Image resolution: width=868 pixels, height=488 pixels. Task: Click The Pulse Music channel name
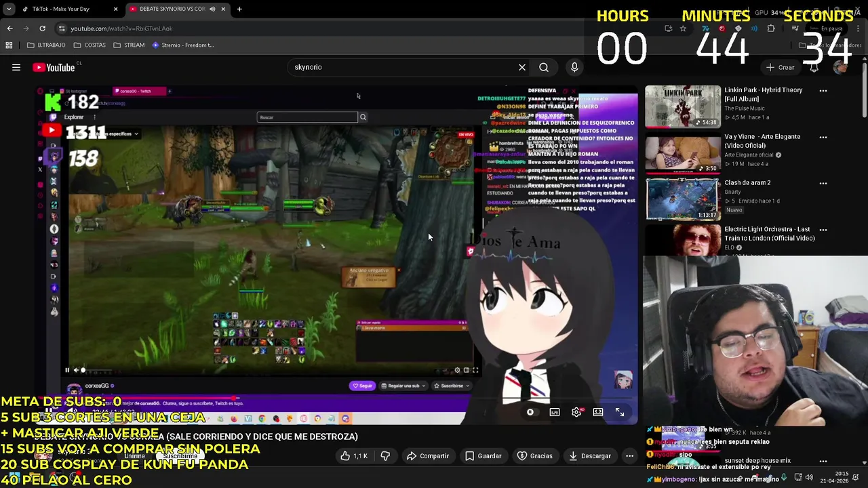click(745, 108)
